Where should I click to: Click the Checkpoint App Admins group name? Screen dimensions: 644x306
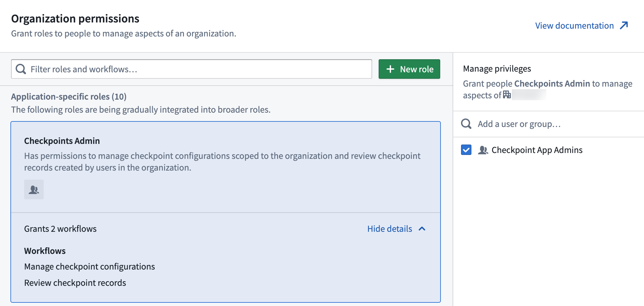click(537, 150)
